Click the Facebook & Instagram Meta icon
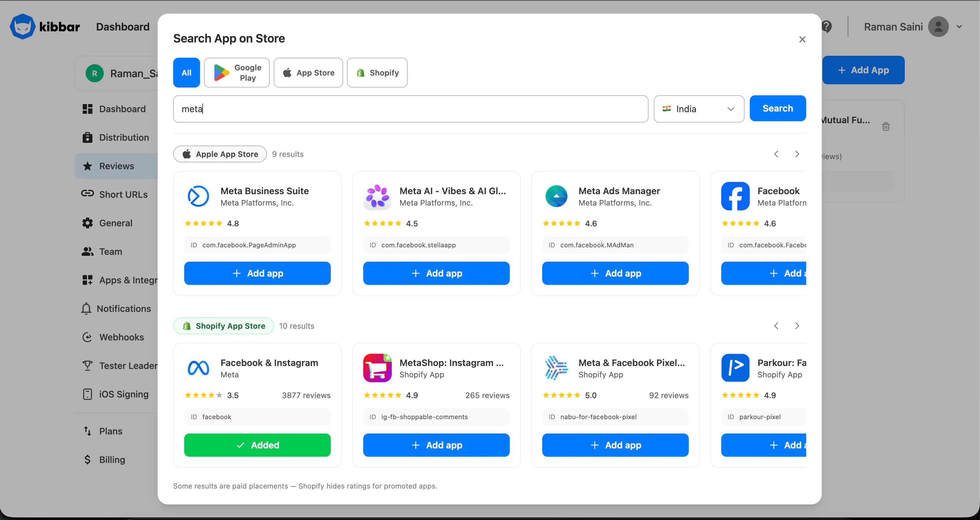980x520 pixels. click(198, 368)
